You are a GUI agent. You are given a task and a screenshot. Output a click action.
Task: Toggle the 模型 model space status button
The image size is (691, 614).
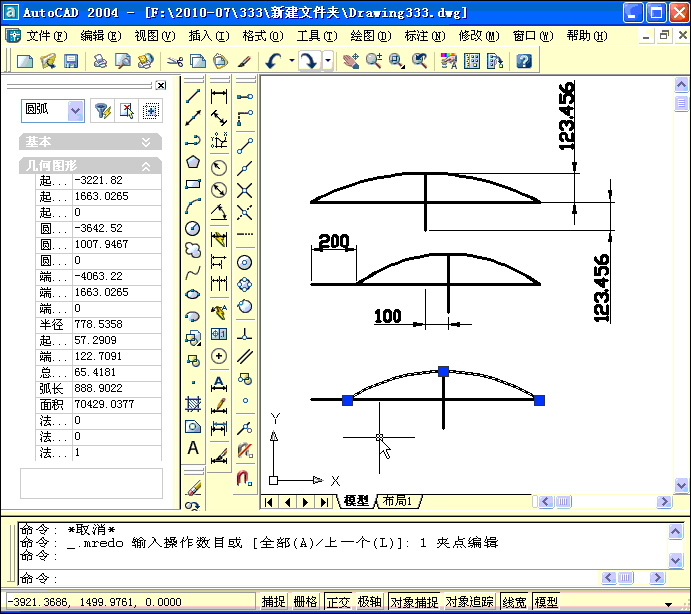tap(546, 602)
